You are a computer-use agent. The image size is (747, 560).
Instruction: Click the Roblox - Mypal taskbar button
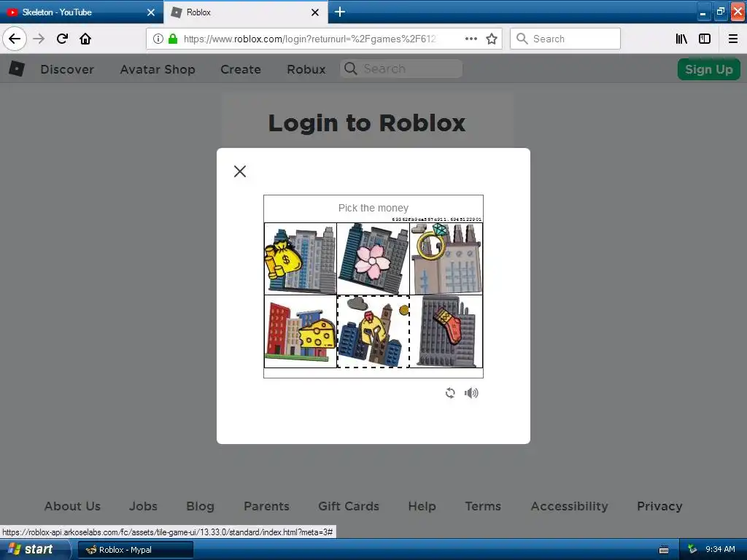(135, 550)
